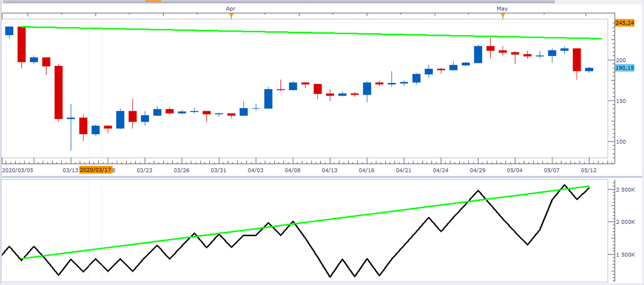
Task: Click the 04/16 date label
Action: (366, 170)
